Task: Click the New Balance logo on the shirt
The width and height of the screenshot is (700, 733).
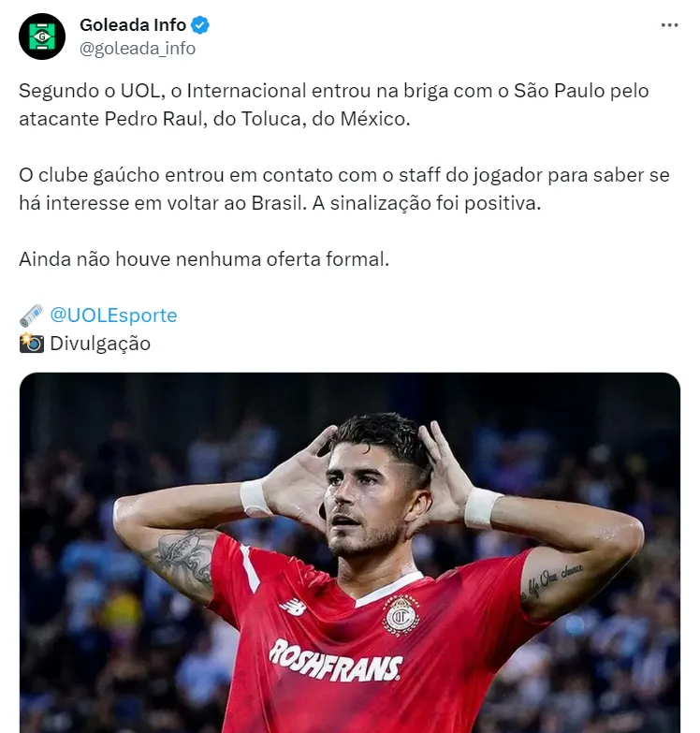Action: (x=293, y=608)
